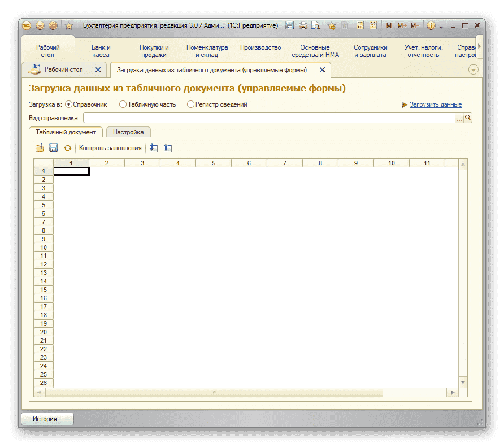Save the tabular document
504x446 pixels.
coord(53,147)
